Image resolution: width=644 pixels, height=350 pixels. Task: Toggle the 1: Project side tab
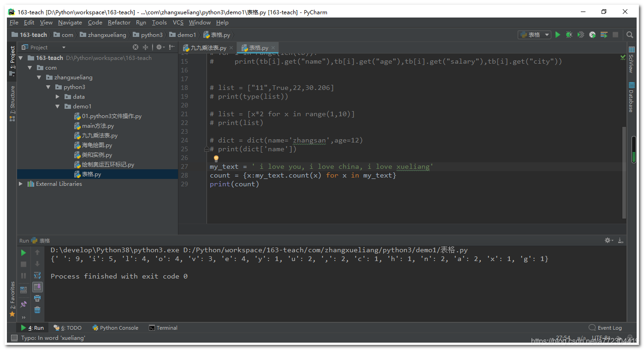pos(12,60)
